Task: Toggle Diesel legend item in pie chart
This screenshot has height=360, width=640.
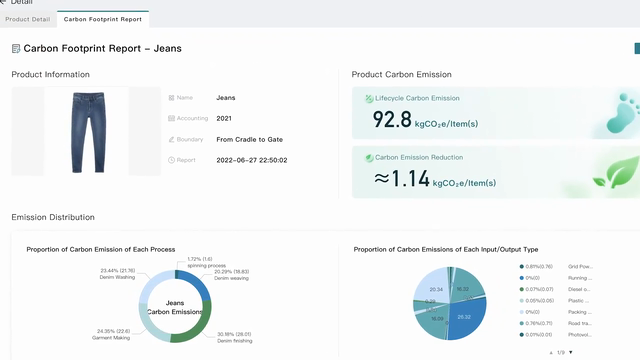Action: click(556, 289)
